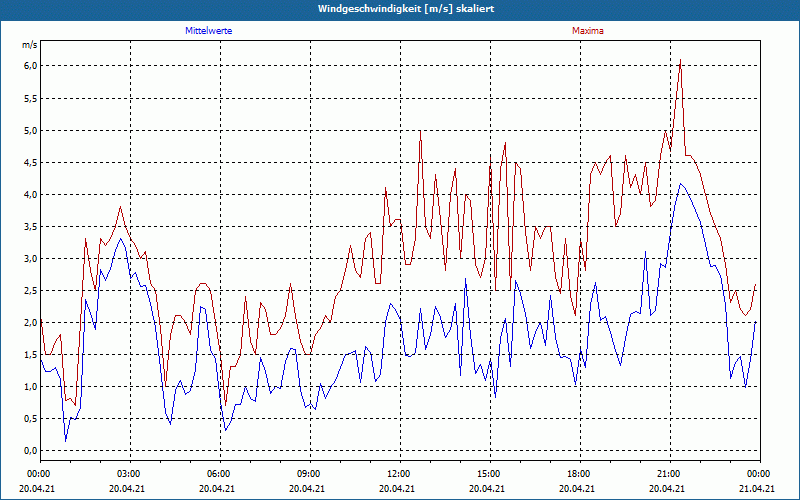Click the '21:00' time axis label
Screen dimensions: 800x500
click(x=668, y=474)
